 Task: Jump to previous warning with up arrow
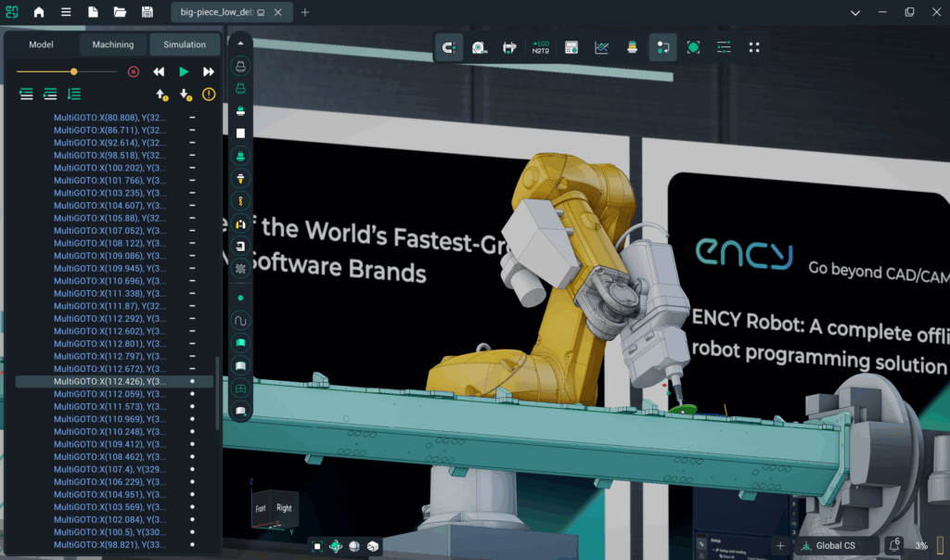(161, 95)
